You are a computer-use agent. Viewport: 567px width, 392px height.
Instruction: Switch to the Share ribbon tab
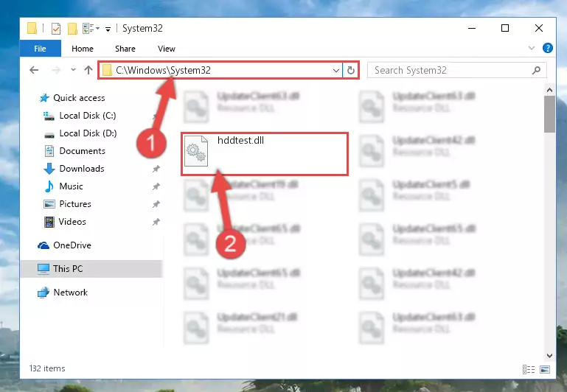click(x=125, y=49)
